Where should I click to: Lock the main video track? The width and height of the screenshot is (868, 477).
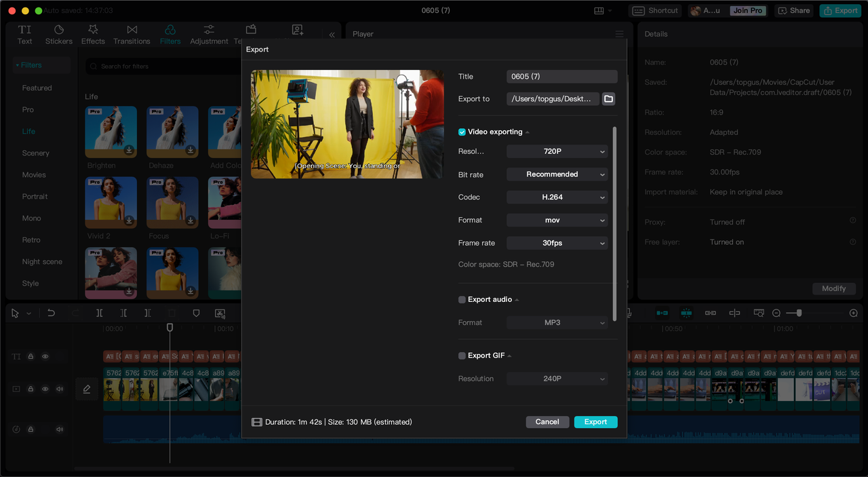click(31, 389)
